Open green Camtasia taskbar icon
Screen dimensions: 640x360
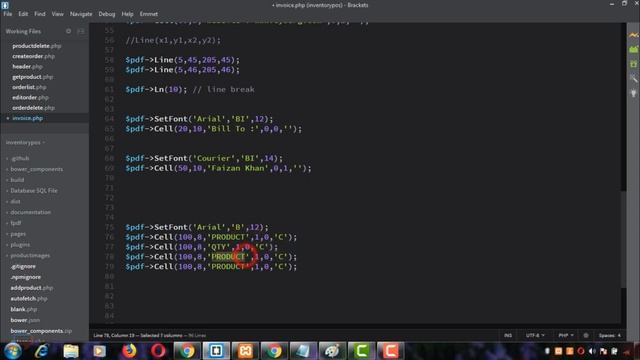361,351
